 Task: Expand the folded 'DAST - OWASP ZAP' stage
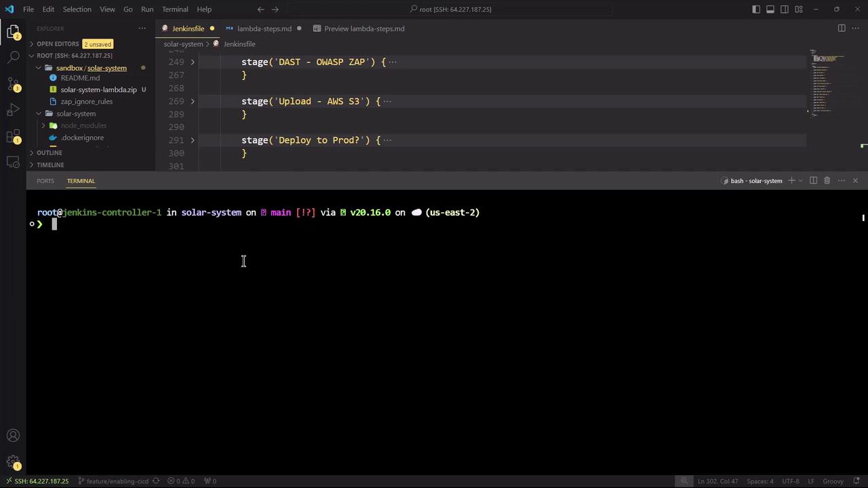(x=193, y=62)
